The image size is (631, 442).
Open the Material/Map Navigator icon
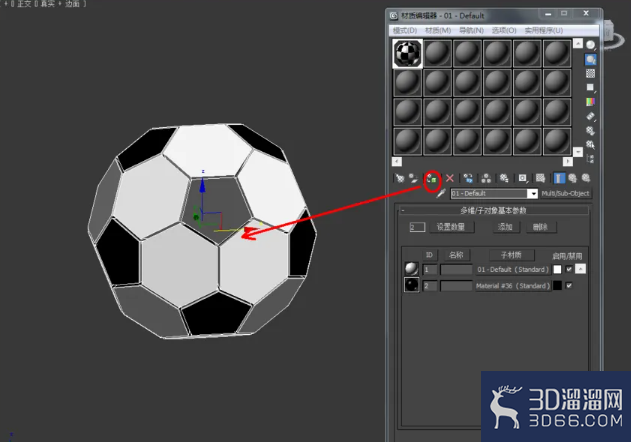pyautogui.click(x=590, y=158)
